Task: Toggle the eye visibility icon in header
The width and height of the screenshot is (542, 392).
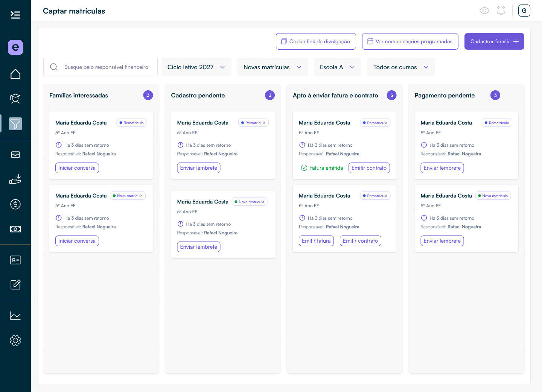Action: pos(484,11)
